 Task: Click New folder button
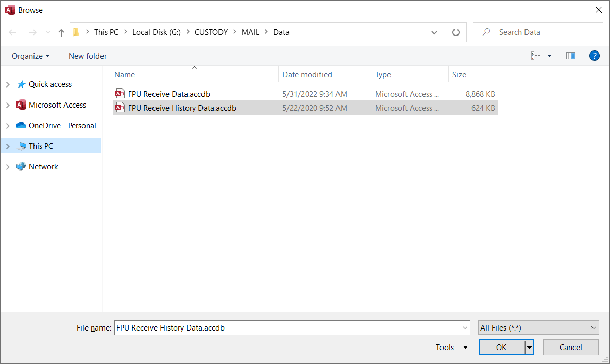pyautogui.click(x=88, y=56)
